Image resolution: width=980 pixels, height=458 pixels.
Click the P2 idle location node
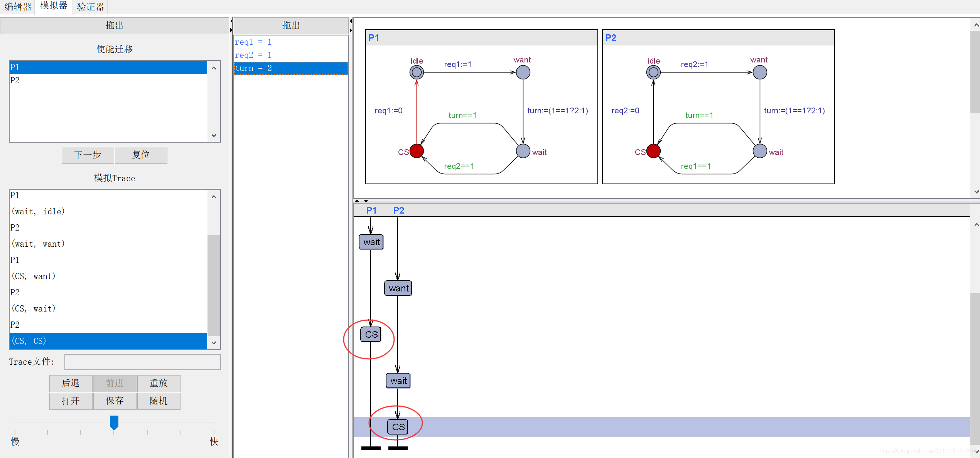click(x=653, y=72)
